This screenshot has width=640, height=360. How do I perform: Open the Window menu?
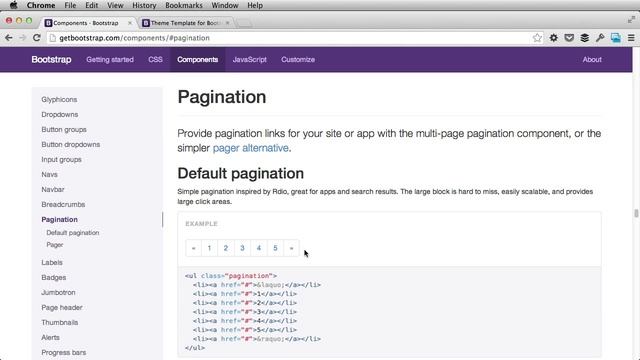tap(225, 5)
